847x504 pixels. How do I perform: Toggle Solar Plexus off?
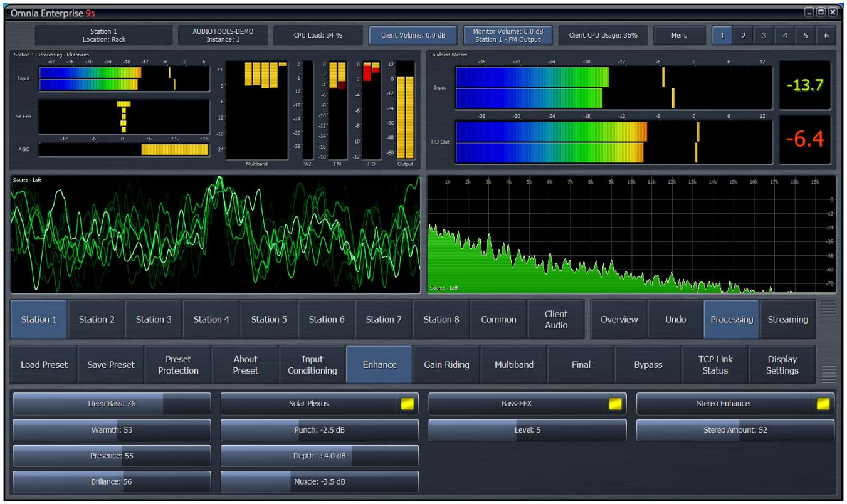point(408,404)
